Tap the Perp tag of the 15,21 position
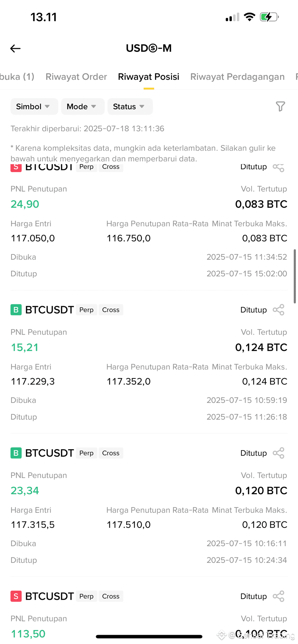298x644 pixels. [x=86, y=310]
